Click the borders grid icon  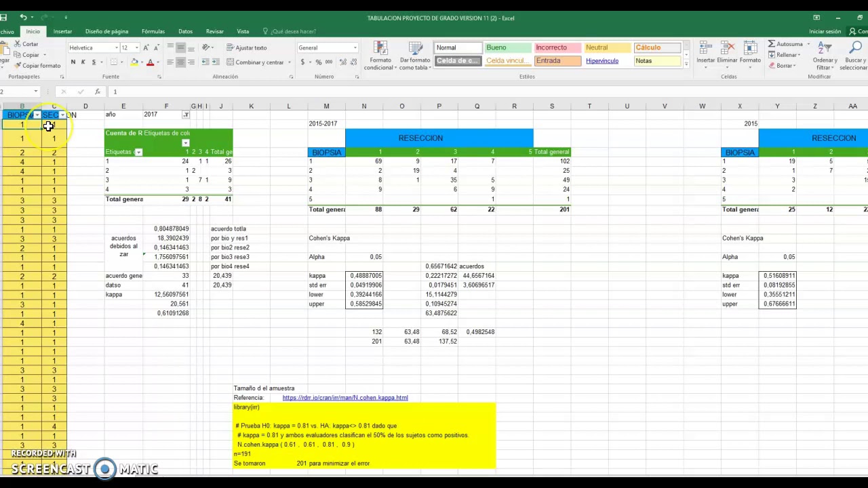pos(113,62)
